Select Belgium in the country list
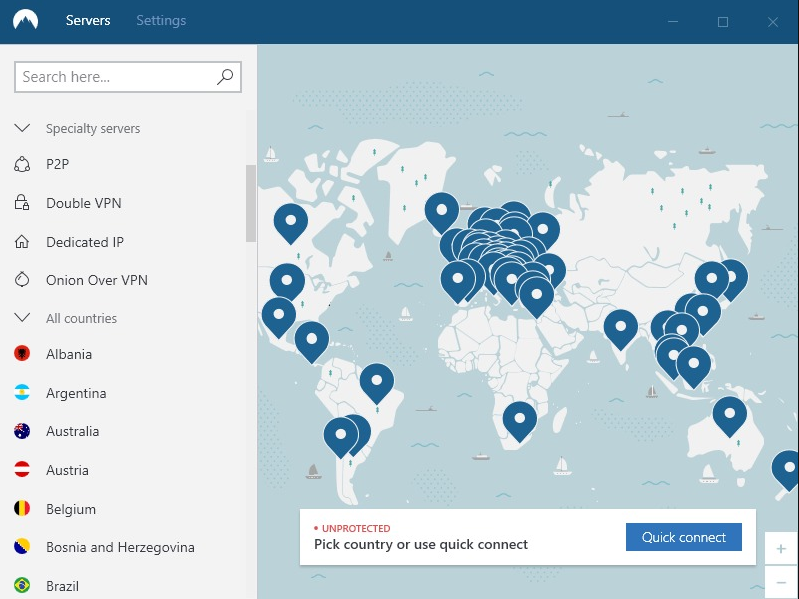Screen dimensions: 799x599 pos(71,509)
